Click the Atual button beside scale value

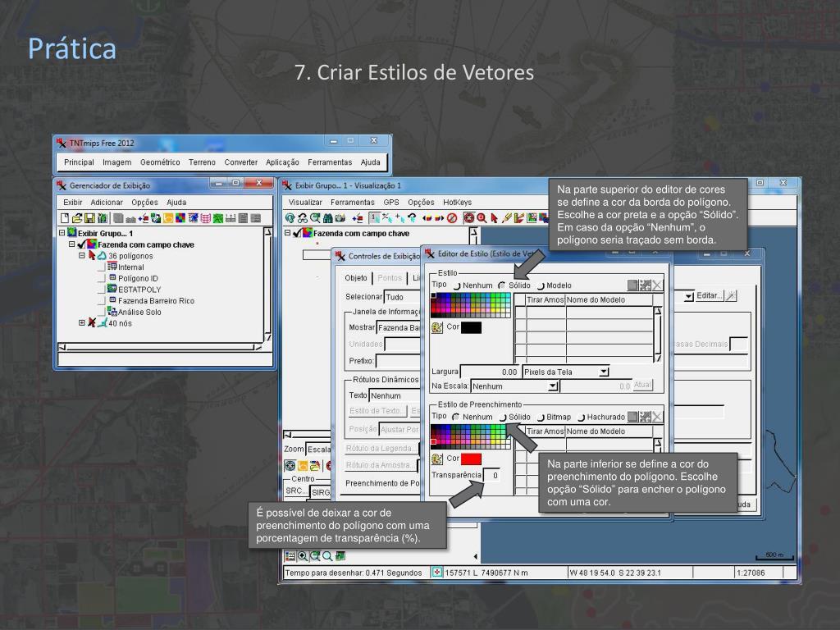pos(642,386)
